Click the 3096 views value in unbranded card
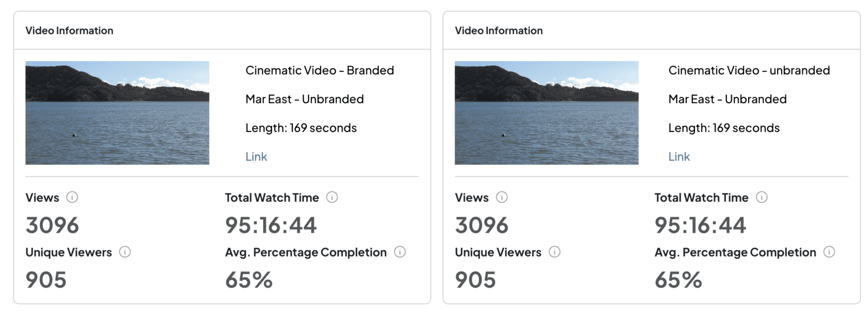The image size is (868, 315). pyautogui.click(x=482, y=226)
